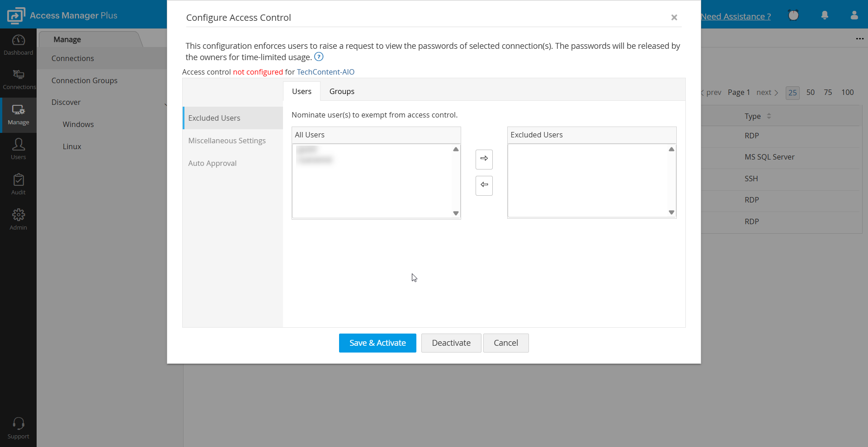Move selected user to Excluded Users
The height and width of the screenshot is (447, 868).
click(x=484, y=159)
